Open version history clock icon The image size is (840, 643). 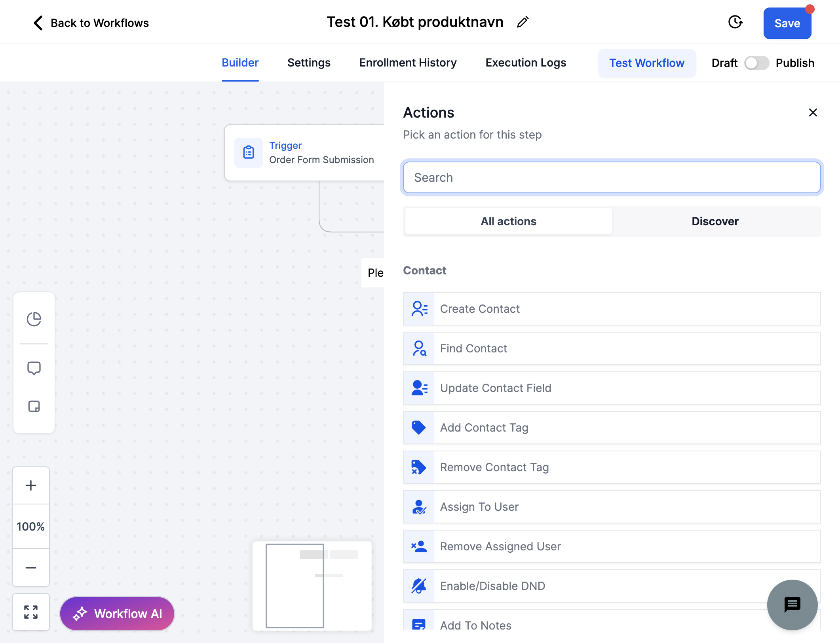pyautogui.click(x=735, y=22)
